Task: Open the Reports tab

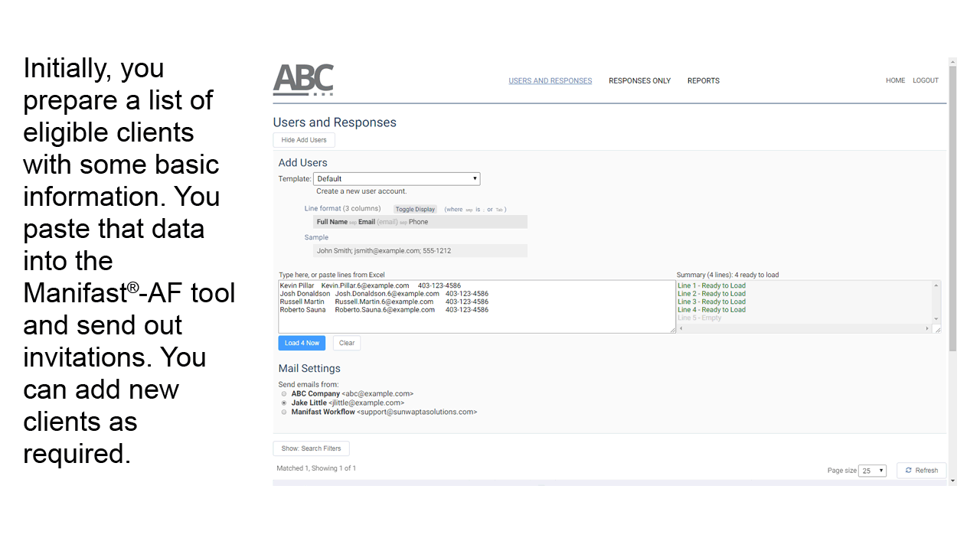Action: click(x=703, y=81)
